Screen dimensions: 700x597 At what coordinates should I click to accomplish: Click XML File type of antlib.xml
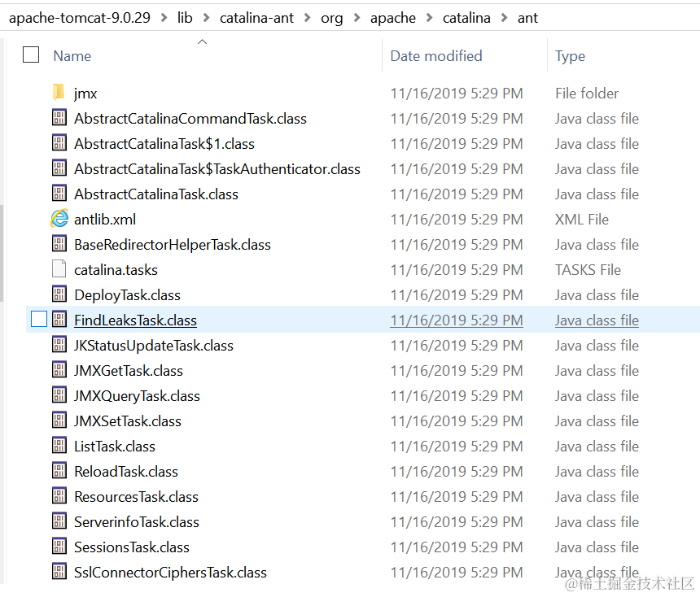[x=582, y=220]
